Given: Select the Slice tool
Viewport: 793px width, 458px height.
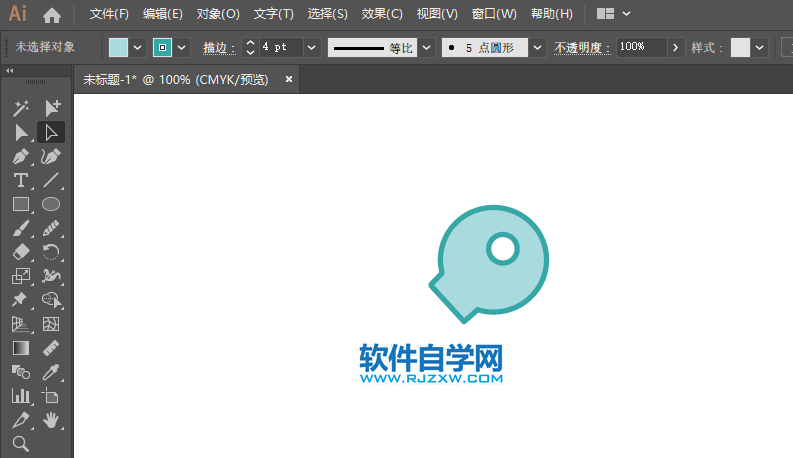Looking at the screenshot, I should tap(21, 420).
